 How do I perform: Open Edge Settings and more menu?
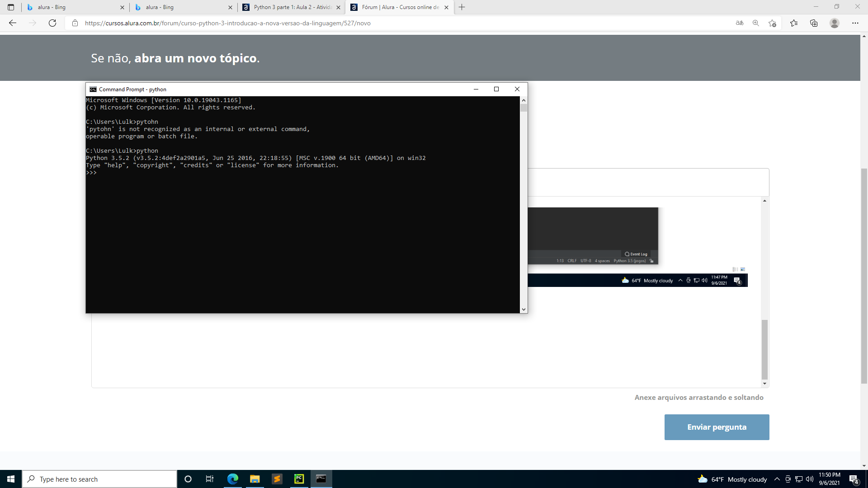coord(855,23)
